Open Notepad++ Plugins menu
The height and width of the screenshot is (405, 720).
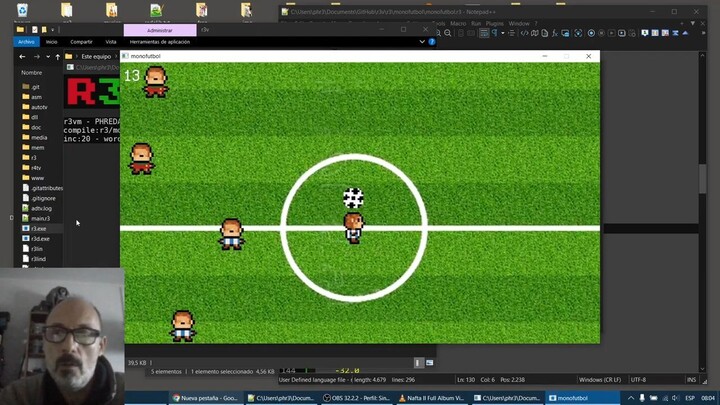tap(495, 23)
